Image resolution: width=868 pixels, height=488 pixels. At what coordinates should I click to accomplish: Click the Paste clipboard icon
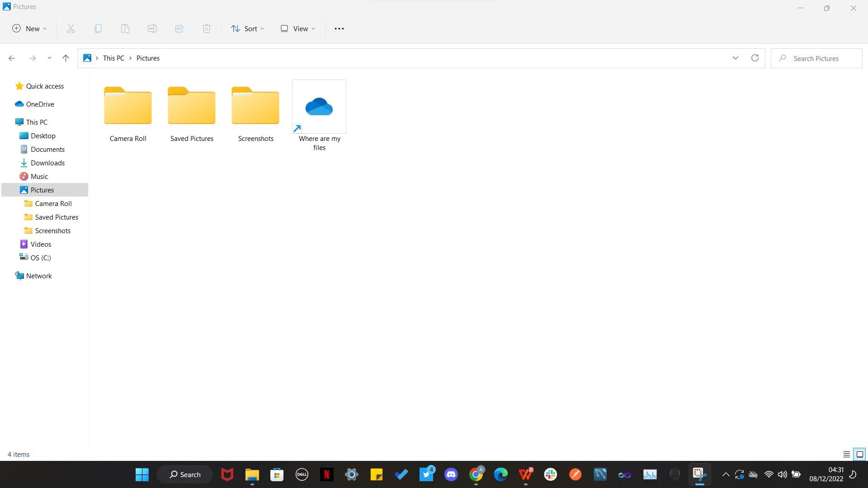click(125, 28)
